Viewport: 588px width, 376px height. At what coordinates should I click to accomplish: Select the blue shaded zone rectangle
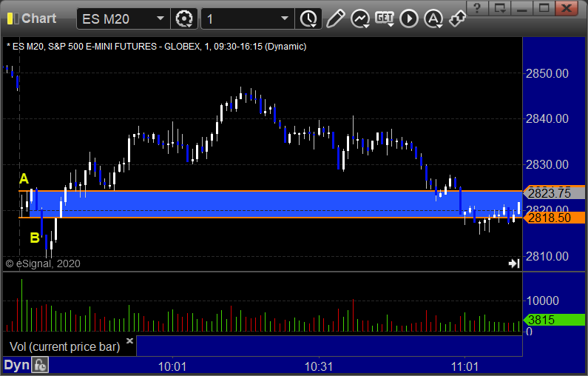pyautogui.click(x=276, y=204)
